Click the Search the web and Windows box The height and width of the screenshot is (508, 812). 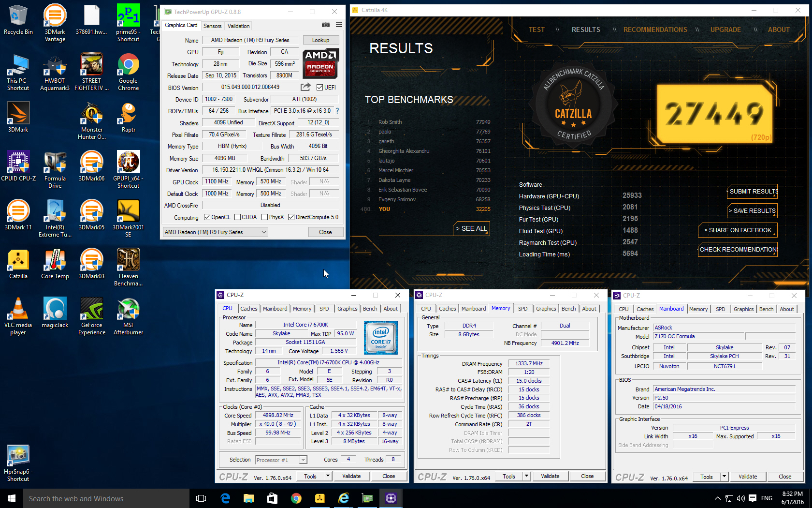106,498
